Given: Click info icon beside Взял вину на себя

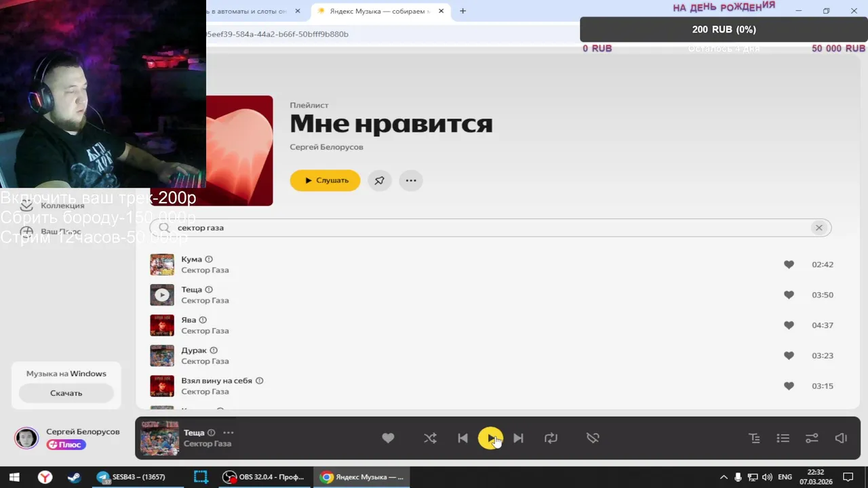Looking at the screenshot, I should pos(259,381).
